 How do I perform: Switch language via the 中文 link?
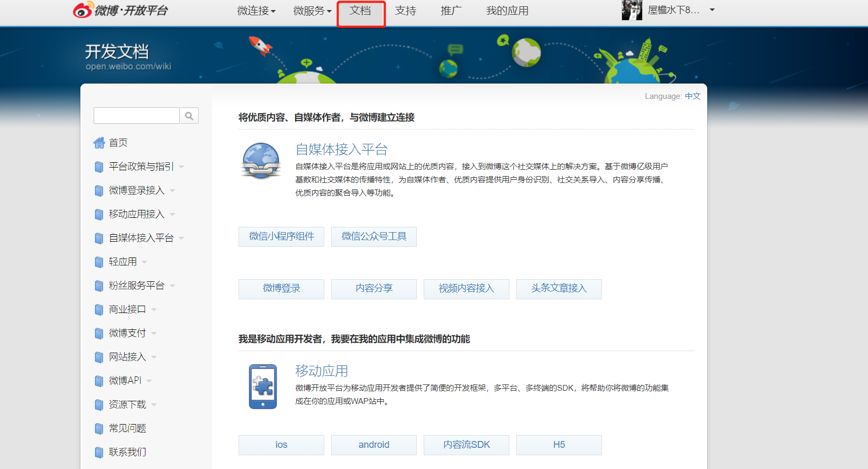692,96
